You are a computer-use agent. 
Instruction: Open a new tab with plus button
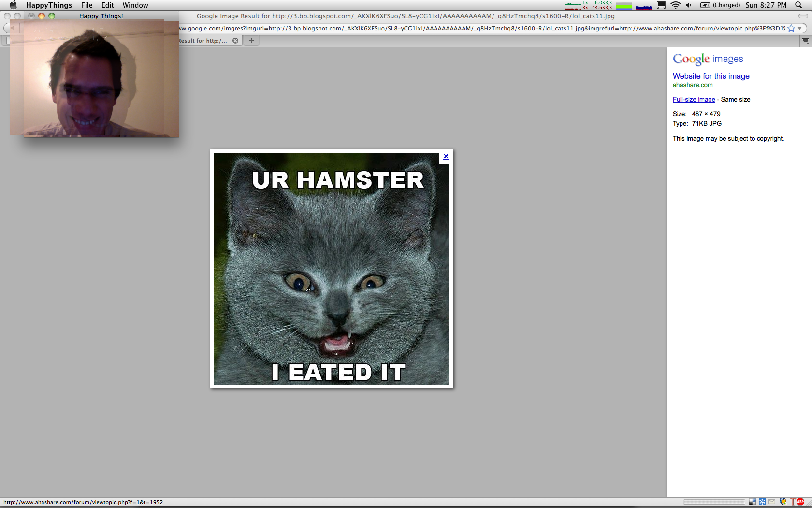click(x=251, y=41)
